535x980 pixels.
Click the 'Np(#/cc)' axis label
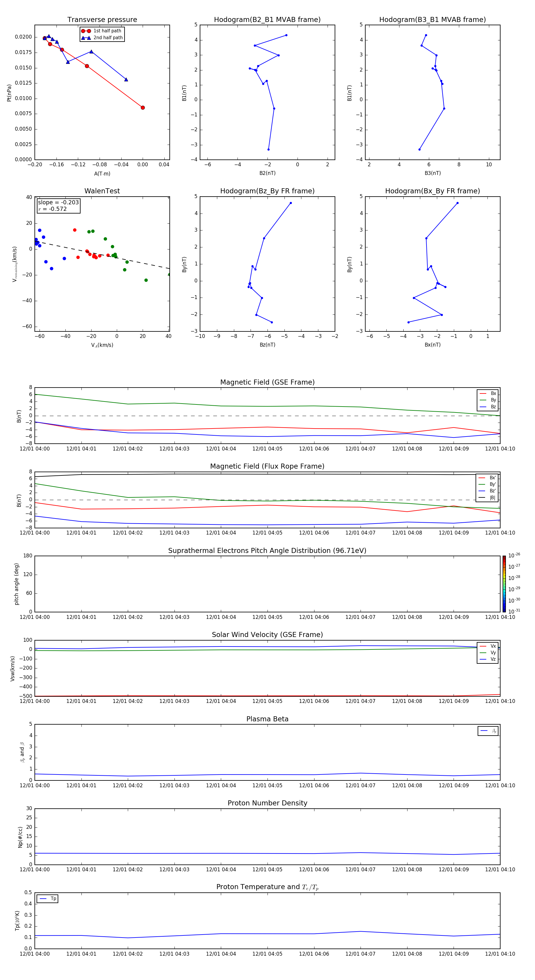(x=20, y=837)
